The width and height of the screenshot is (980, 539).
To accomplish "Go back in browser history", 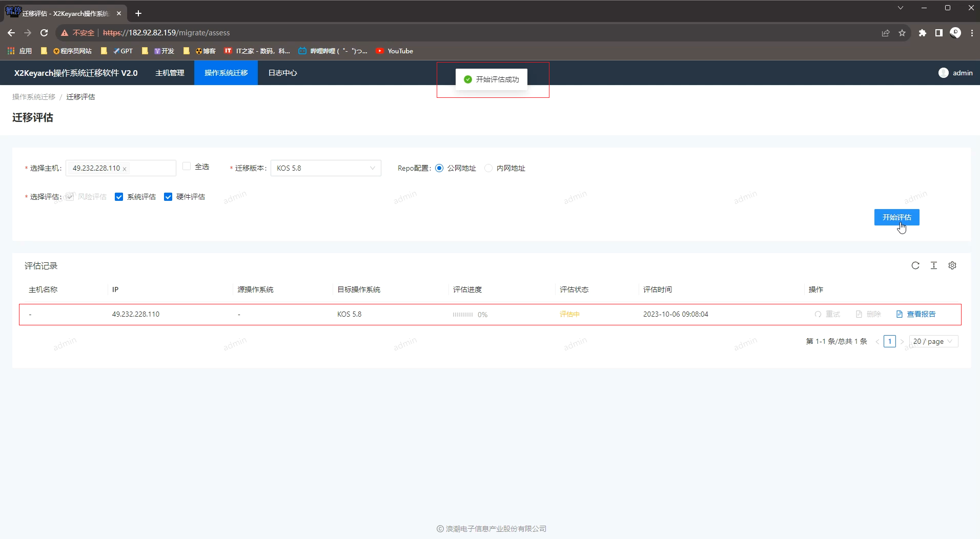I will pyautogui.click(x=11, y=33).
